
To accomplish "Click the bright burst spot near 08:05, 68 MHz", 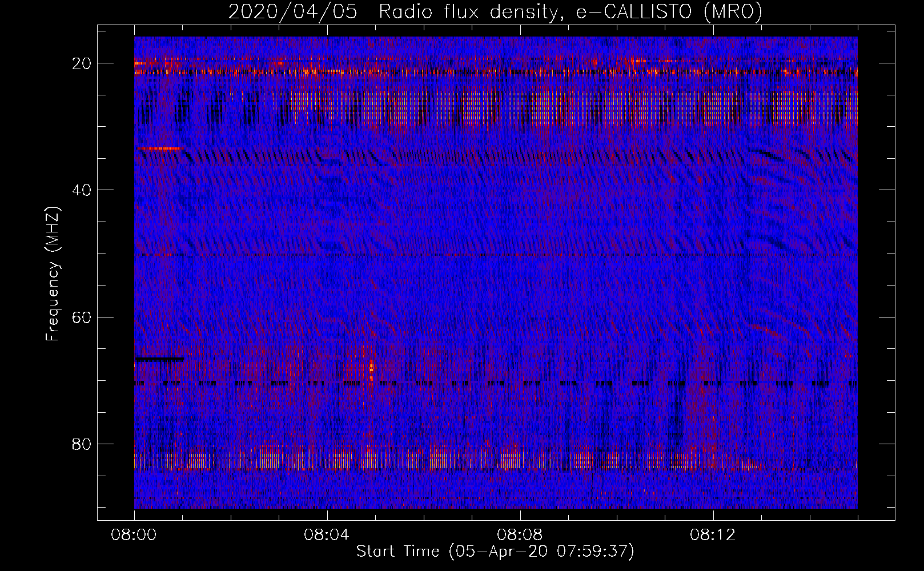I will [371, 368].
